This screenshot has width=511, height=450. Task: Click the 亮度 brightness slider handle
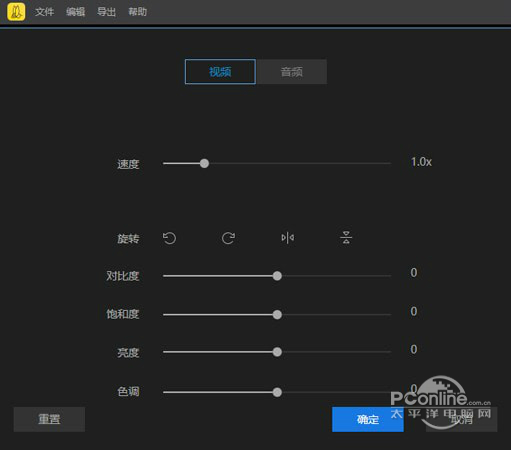[x=277, y=352]
